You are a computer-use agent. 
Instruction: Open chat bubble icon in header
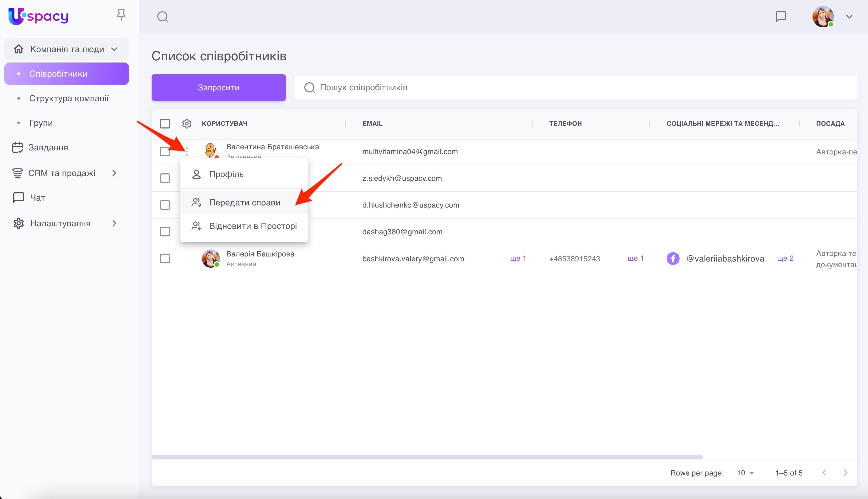pyautogui.click(x=781, y=16)
